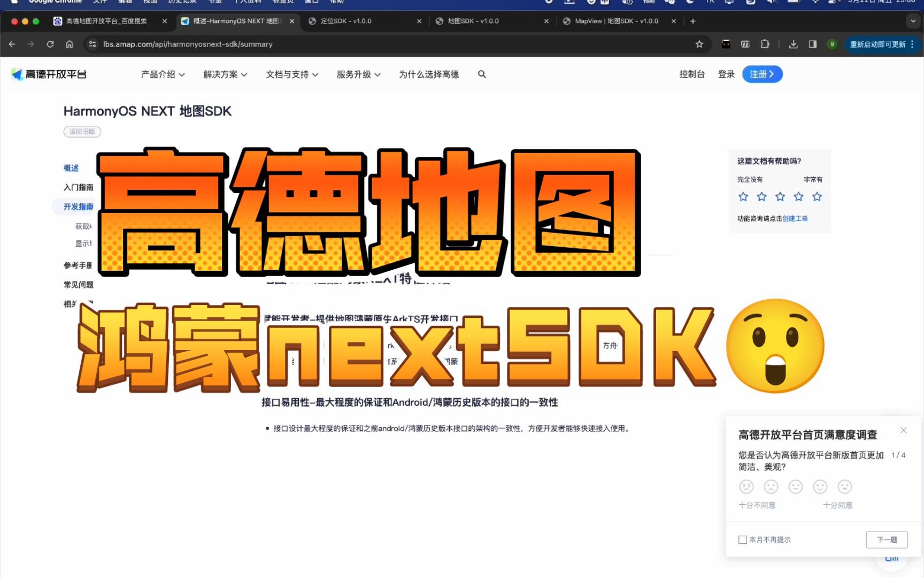
Task: Rate the document four stars
Action: pos(799,197)
